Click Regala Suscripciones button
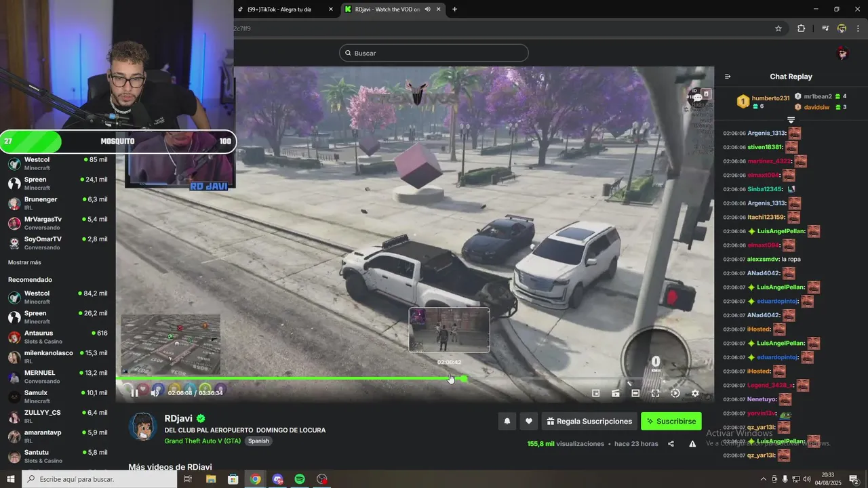Screen dimensions: 868x488 tap(589, 421)
